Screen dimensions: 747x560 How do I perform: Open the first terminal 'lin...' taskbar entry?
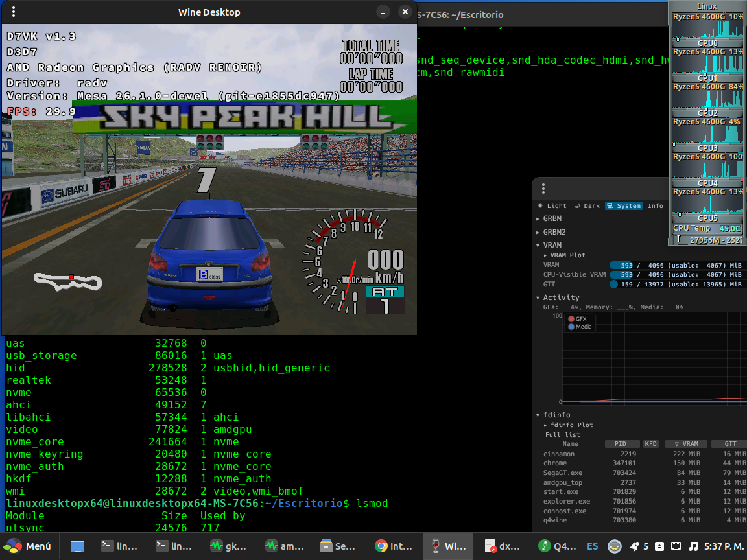click(x=119, y=546)
